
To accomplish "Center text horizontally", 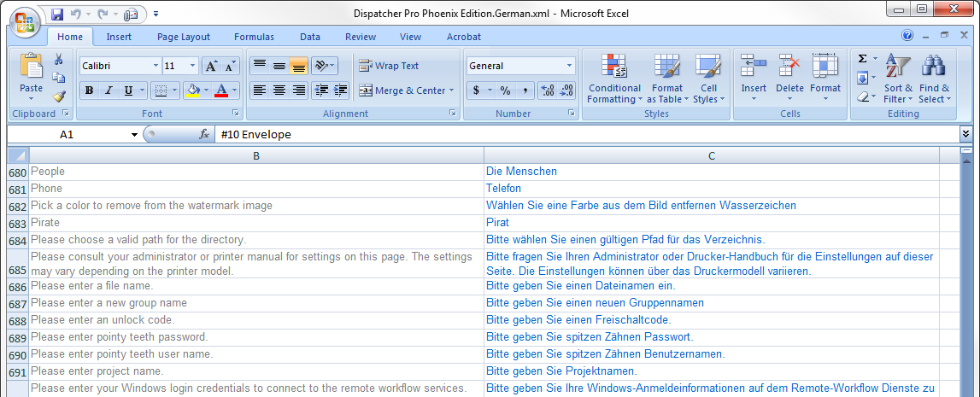I will pos(279,90).
